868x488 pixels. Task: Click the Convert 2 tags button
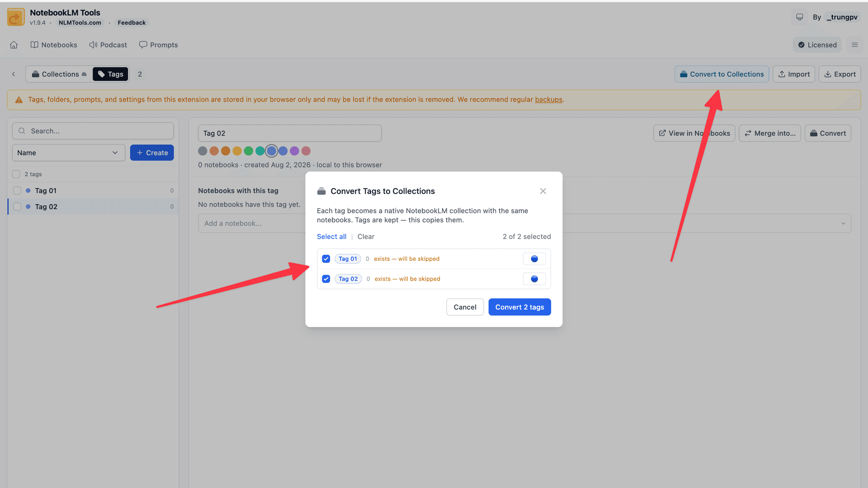pyautogui.click(x=519, y=307)
